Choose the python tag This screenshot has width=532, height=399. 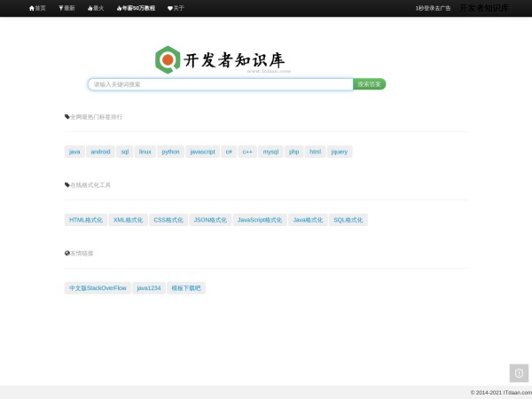click(170, 152)
